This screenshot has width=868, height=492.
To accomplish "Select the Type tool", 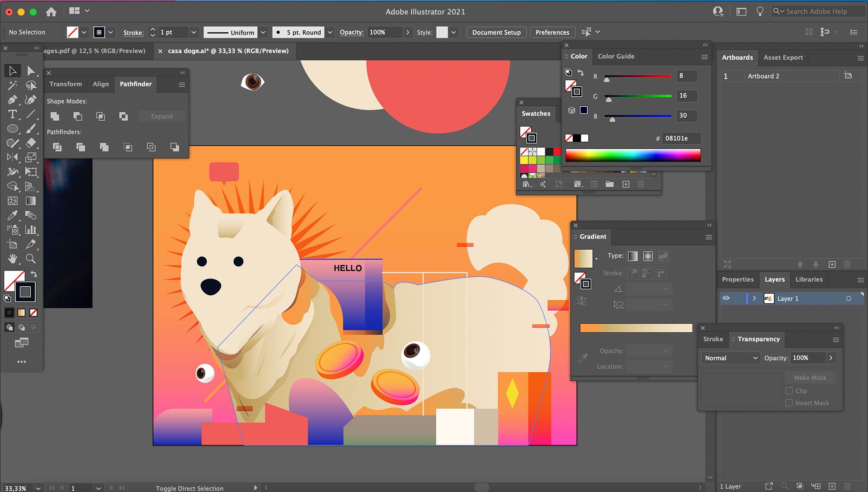I will pyautogui.click(x=12, y=114).
